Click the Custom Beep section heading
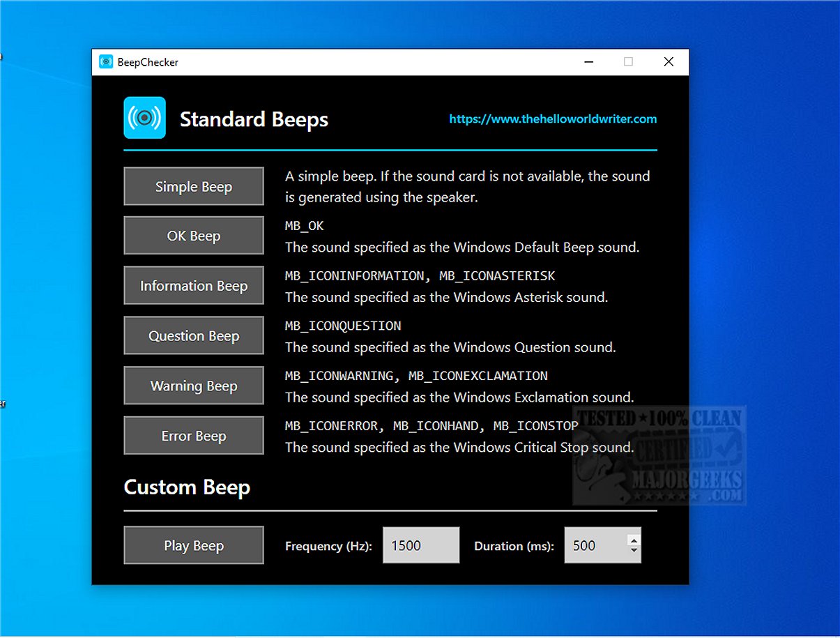840x638 pixels. pyautogui.click(x=186, y=487)
